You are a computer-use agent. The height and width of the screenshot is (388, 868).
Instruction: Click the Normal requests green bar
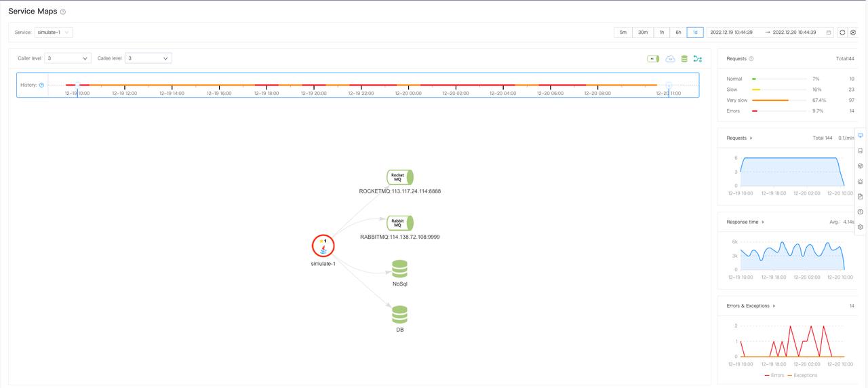tap(754, 79)
